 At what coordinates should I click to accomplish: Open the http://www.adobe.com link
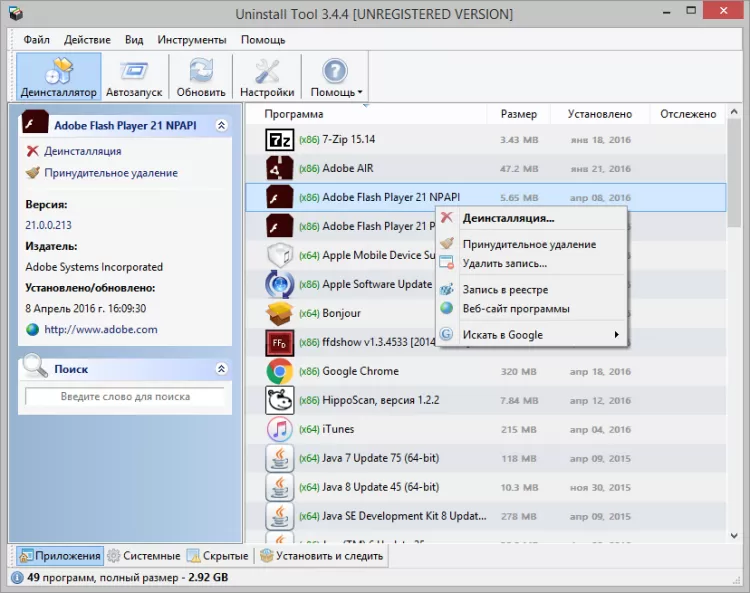tap(100, 329)
